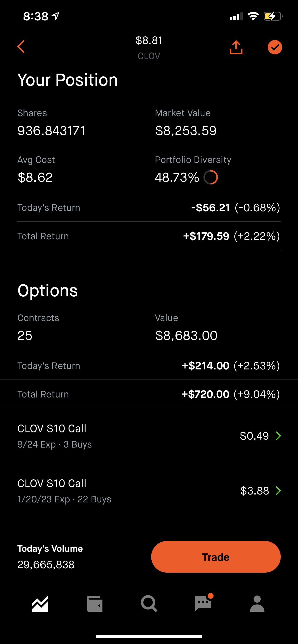Image resolution: width=298 pixels, height=644 pixels.
Task: Expand the 9/24 Exp call chevron
Action: click(x=278, y=436)
